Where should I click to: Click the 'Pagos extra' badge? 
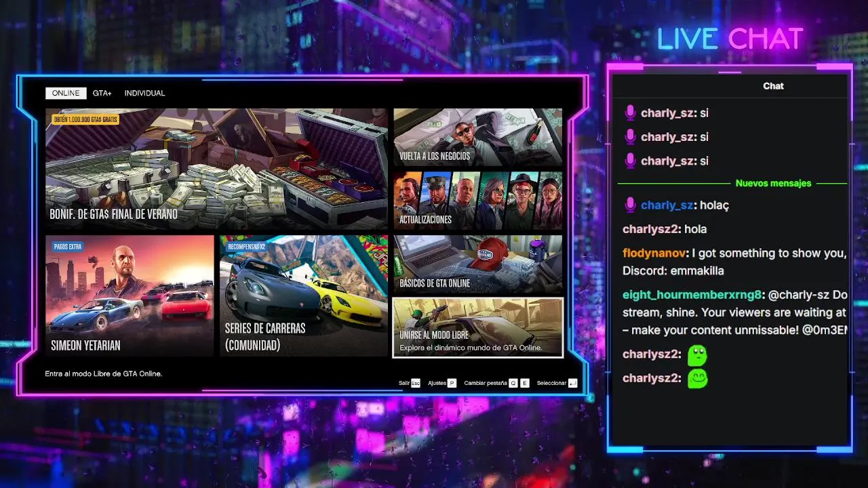tap(67, 247)
